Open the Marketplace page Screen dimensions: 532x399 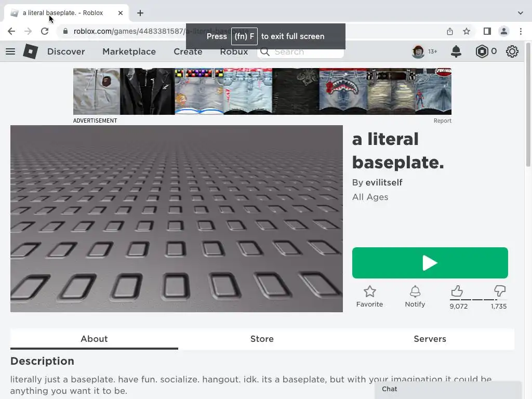(129, 51)
